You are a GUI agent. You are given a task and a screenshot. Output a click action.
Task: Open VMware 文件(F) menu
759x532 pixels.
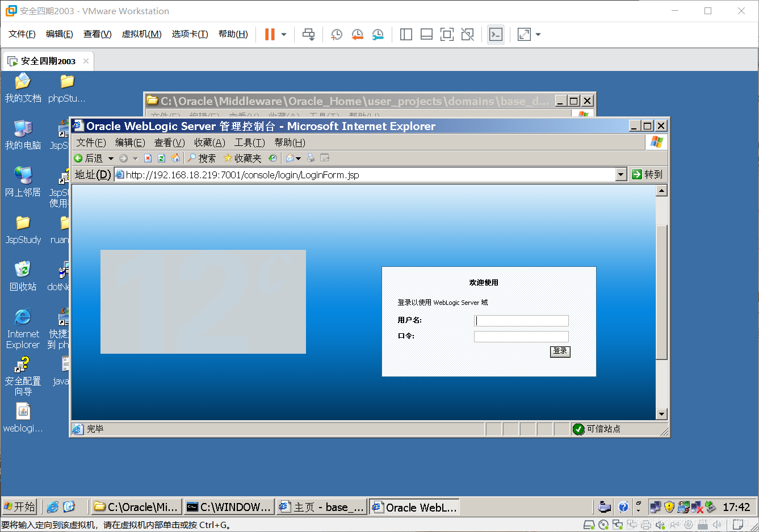tap(22, 34)
